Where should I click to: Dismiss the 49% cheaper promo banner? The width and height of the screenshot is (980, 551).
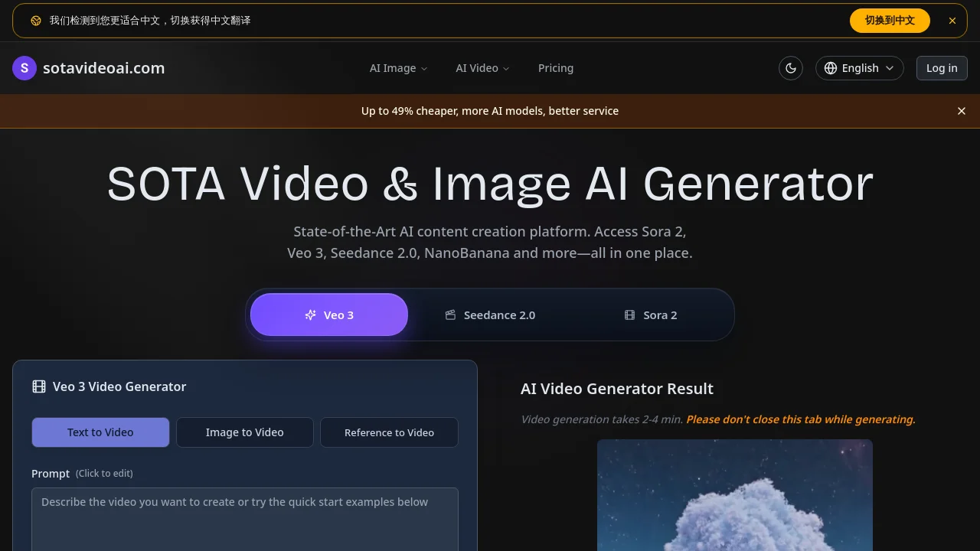click(962, 111)
